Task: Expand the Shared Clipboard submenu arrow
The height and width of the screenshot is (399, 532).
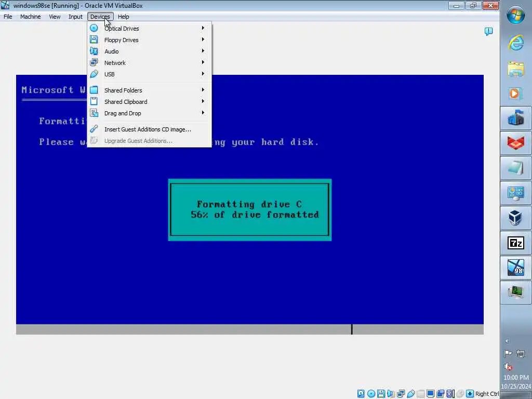Action: [203, 101]
